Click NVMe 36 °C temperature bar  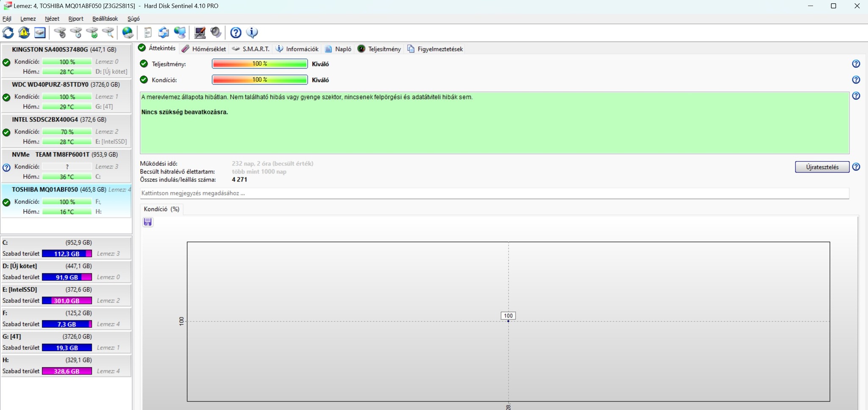67,177
